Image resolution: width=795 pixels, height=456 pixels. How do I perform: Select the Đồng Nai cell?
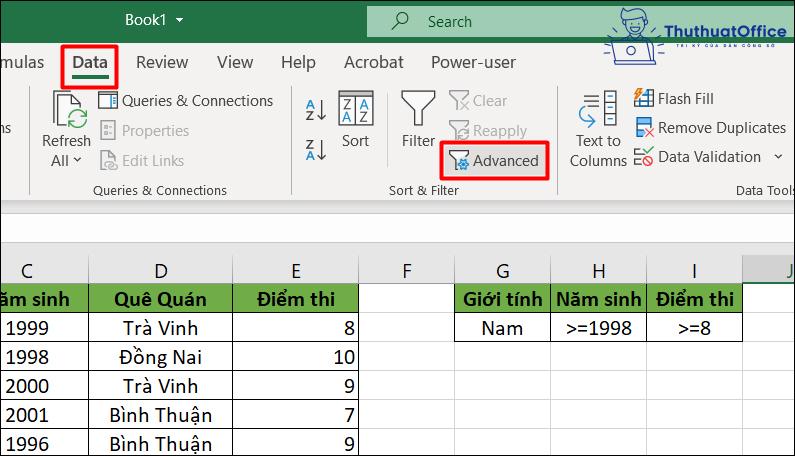tap(161, 357)
